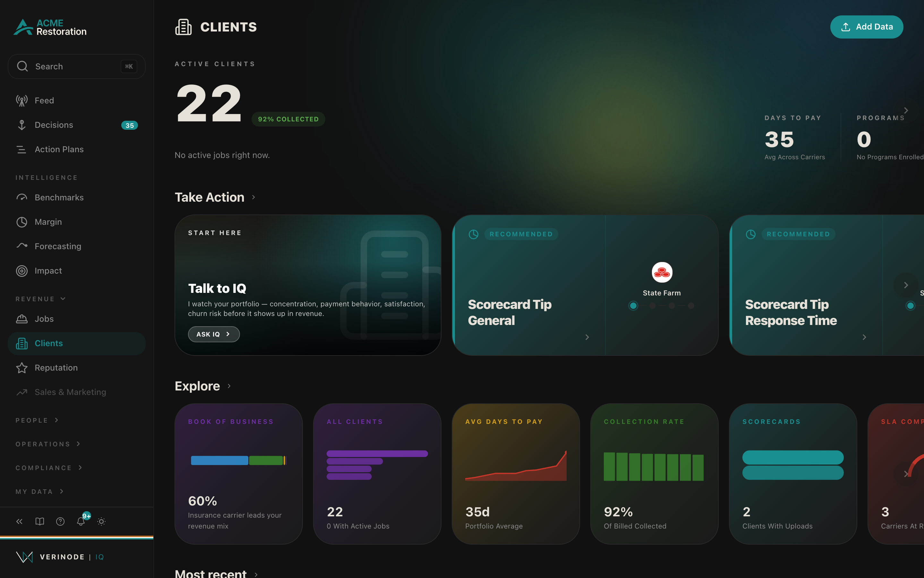Click the Decisions icon in sidebar

tap(22, 125)
